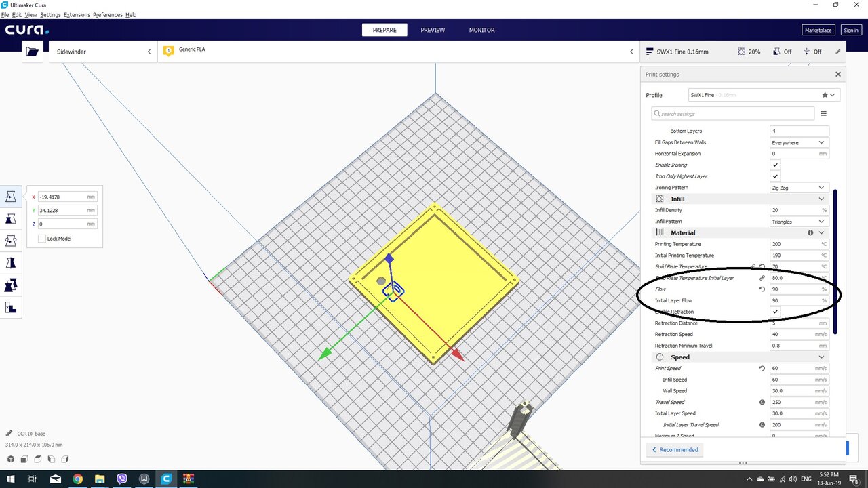Viewport: 868px width, 488px height.
Task: Open the Preferences menu
Action: tap(108, 14)
